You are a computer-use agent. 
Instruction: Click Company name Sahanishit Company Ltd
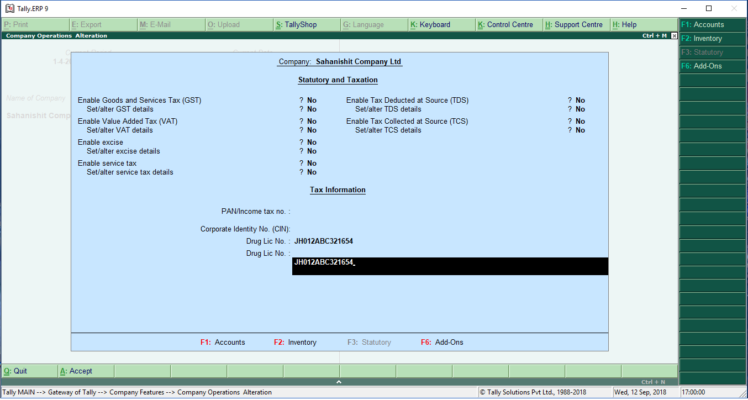(x=359, y=62)
